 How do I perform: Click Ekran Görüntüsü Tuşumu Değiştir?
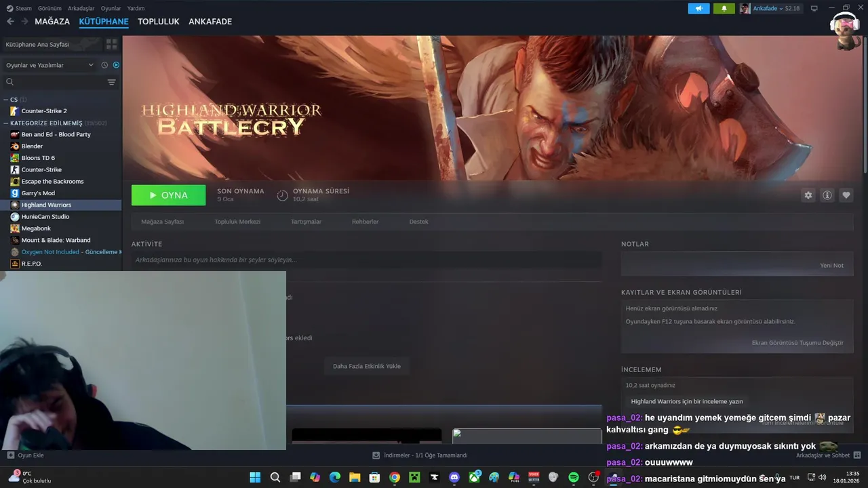[797, 343]
